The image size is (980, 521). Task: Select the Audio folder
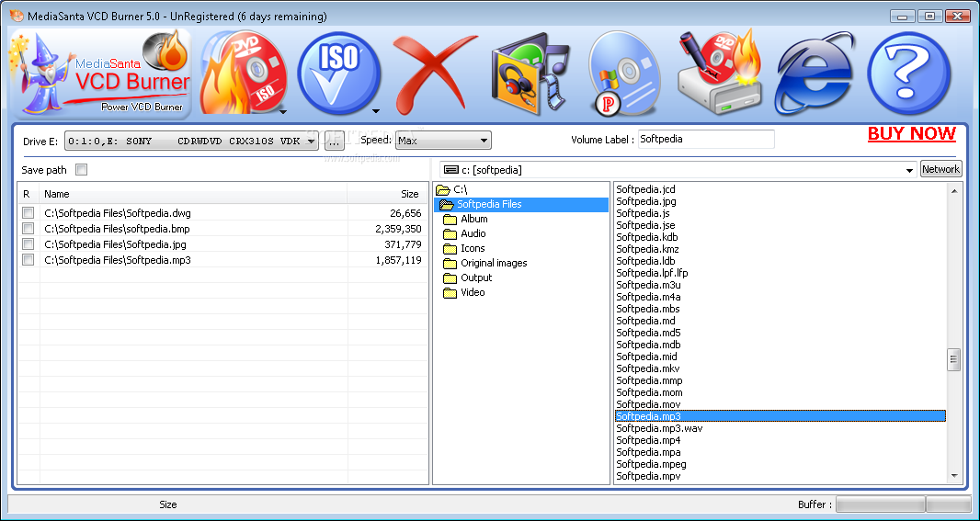pyautogui.click(x=464, y=233)
